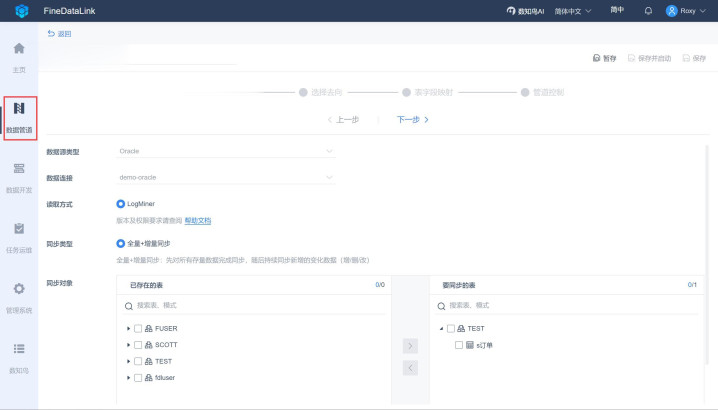Click the save and start button
718x410 pixels.
coord(649,58)
